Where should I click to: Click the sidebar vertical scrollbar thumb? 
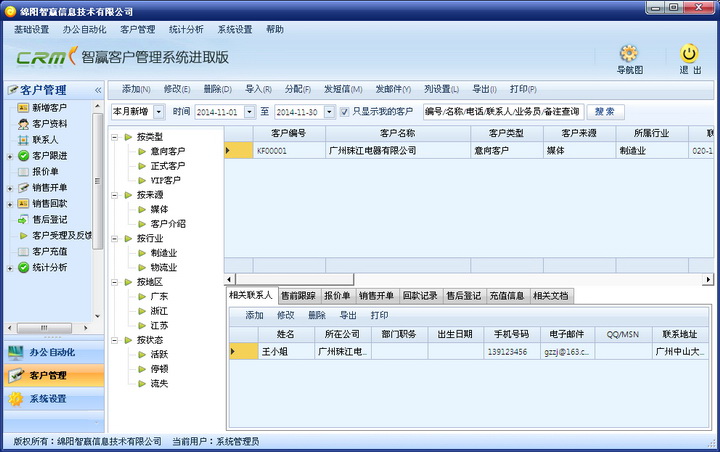(97, 181)
